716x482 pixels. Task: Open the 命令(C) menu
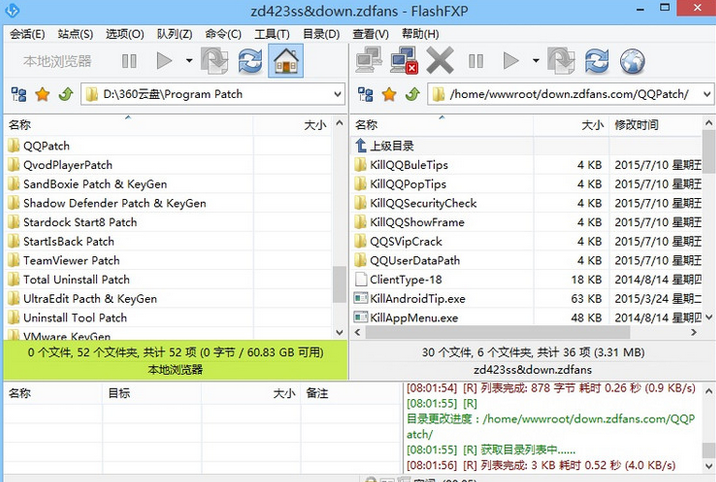coord(223,34)
